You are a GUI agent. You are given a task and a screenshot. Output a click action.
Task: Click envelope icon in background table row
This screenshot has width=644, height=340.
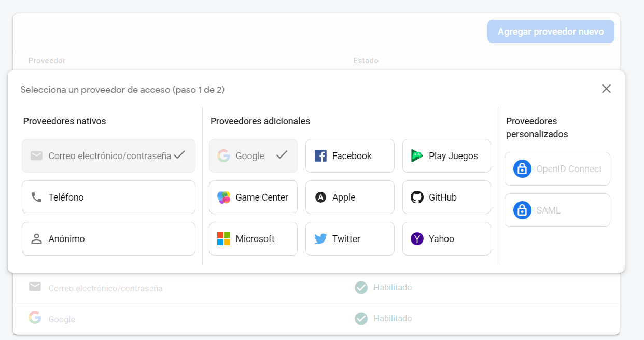pyautogui.click(x=35, y=287)
